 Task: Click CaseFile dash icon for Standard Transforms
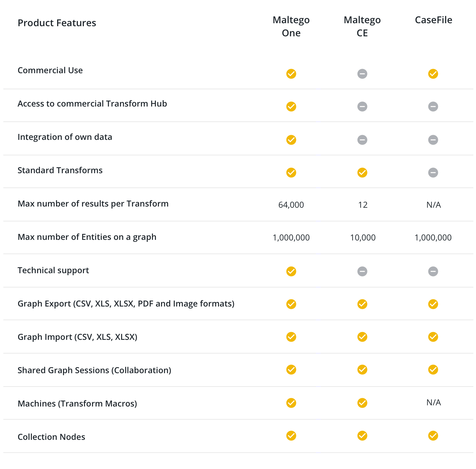point(433,172)
